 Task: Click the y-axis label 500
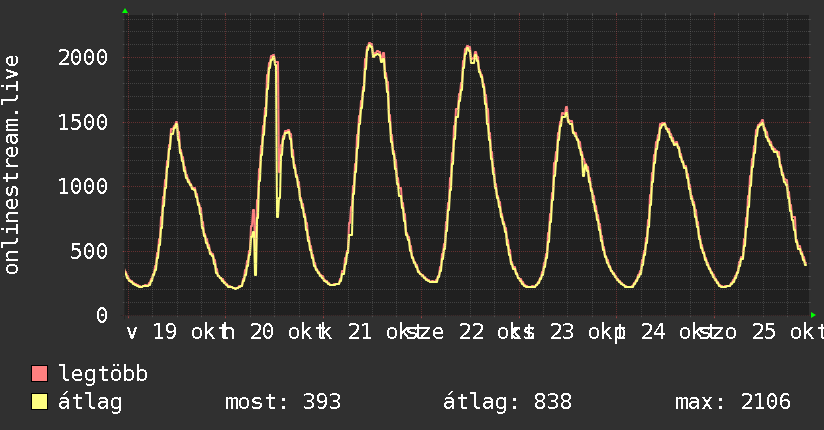pos(89,251)
